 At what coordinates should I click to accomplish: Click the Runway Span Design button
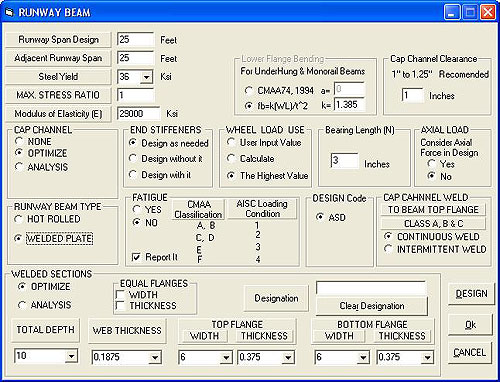click(x=58, y=40)
